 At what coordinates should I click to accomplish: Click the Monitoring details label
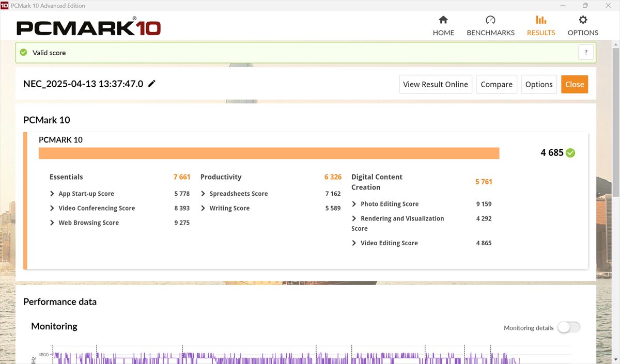[x=529, y=328]
